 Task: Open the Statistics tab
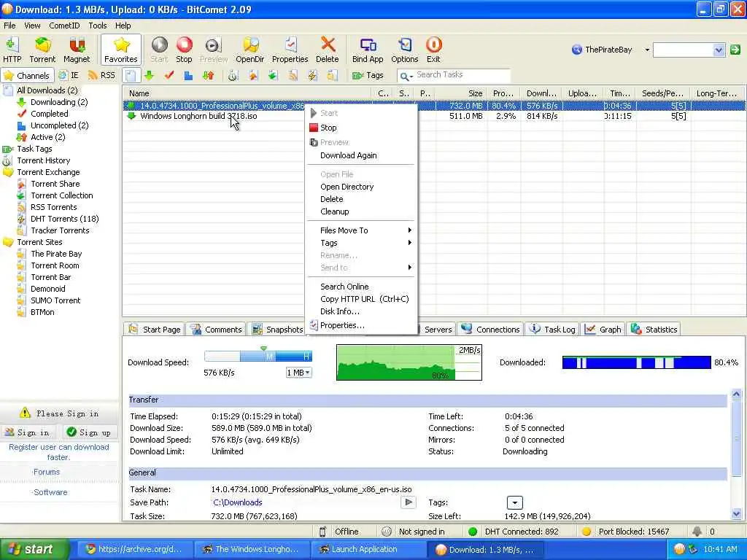pos(654,329)
